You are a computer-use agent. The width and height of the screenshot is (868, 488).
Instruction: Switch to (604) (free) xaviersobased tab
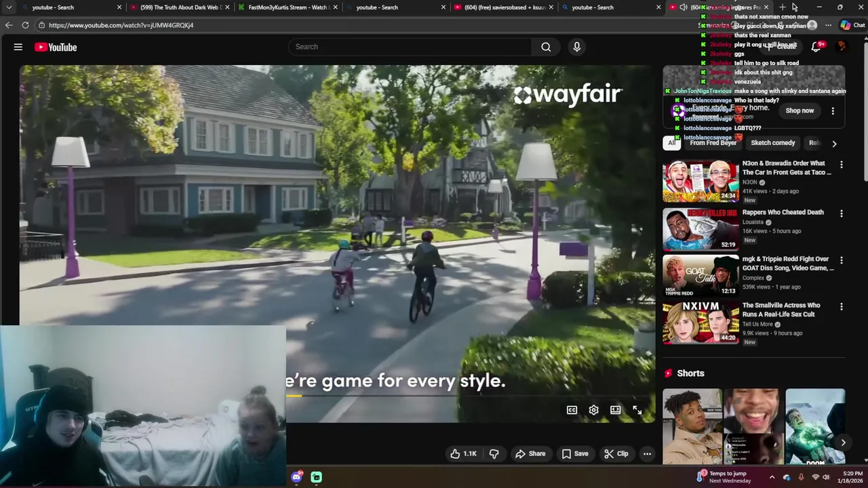(502, 7)
